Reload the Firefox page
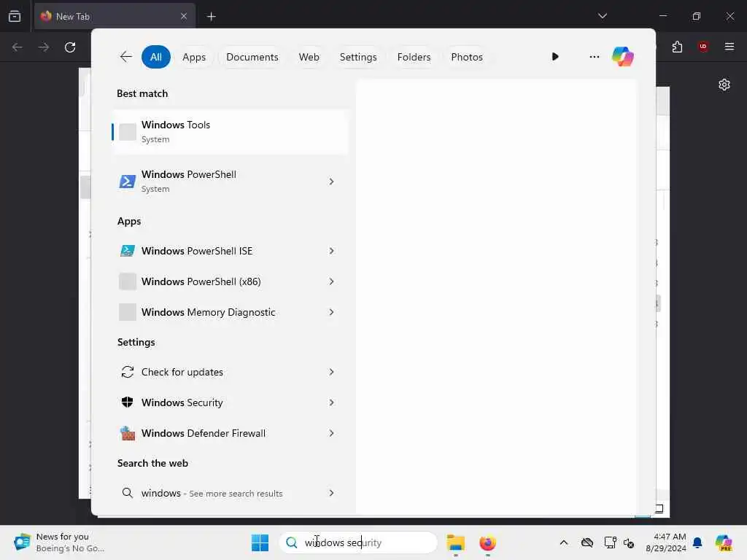747x560 pixels. click(70, 47)
